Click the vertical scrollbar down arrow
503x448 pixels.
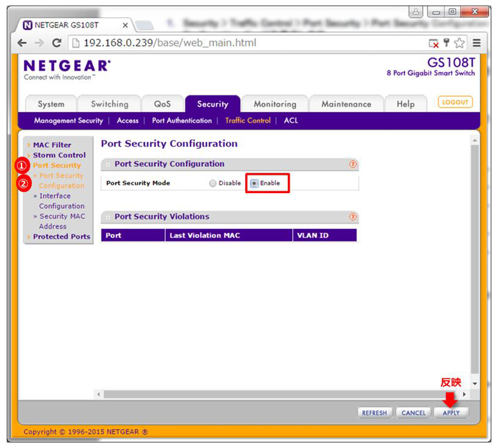475,384
